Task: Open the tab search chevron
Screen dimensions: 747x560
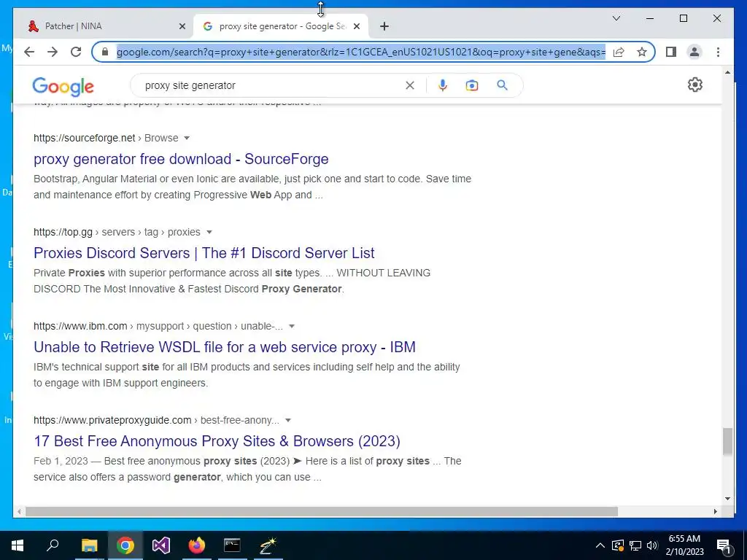Action: [x=616, y=18]
